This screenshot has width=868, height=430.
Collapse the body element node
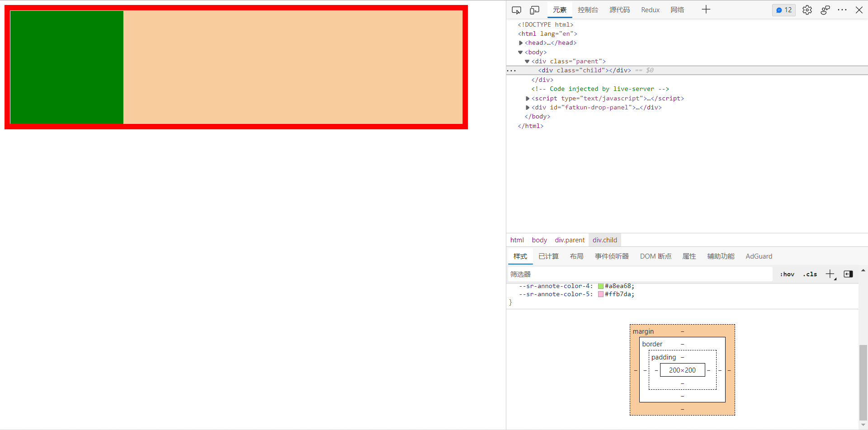click(520, 52)
